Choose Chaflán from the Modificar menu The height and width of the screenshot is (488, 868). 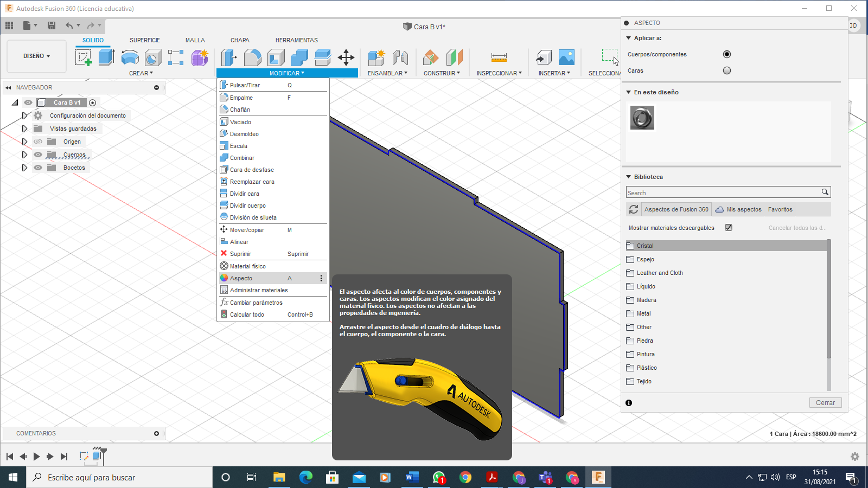tap(240, 110)
